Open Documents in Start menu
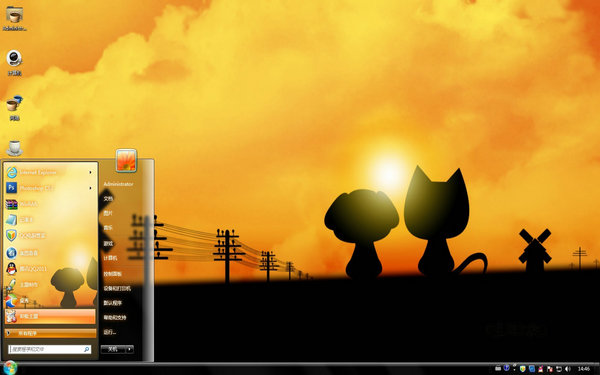This screenshot has width=600, height=375. (x=108, y=199)
